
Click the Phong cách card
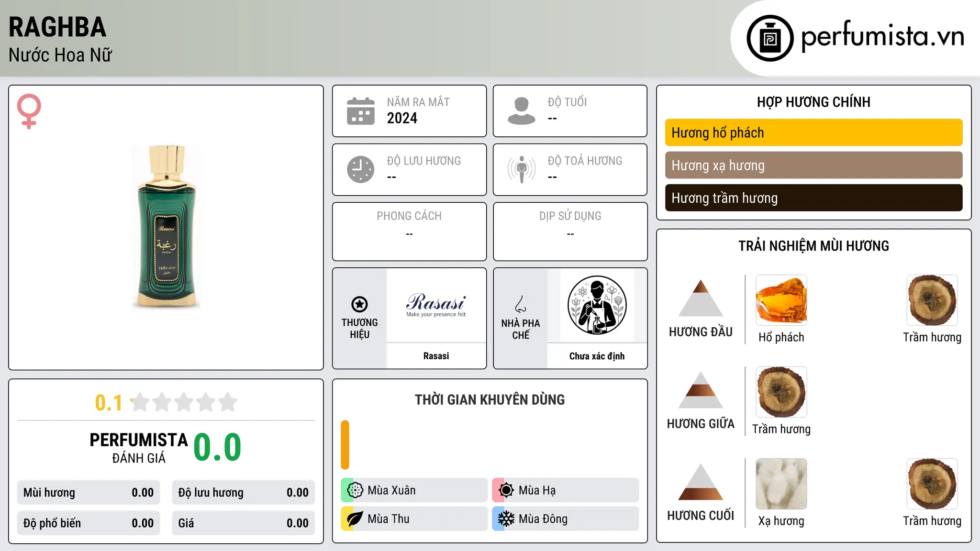[409, 231]
